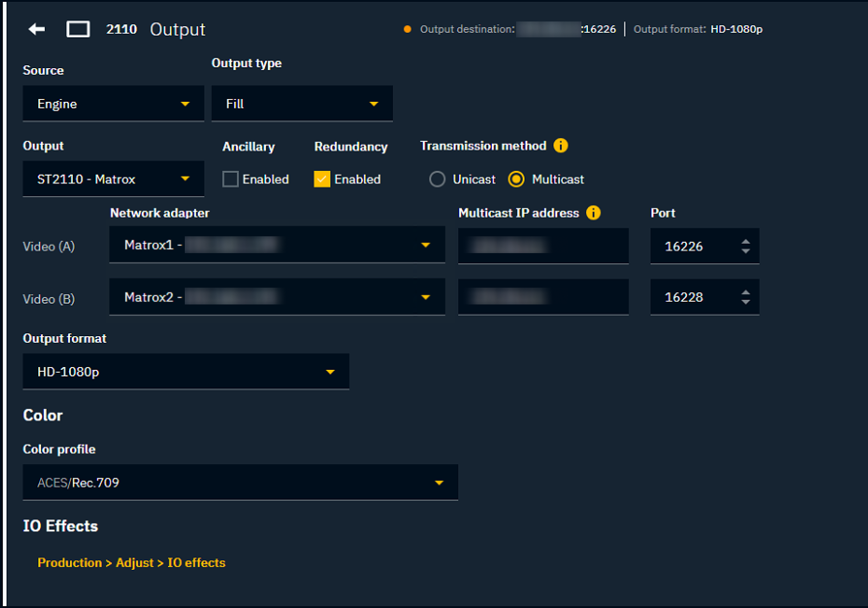Disable the Redundancy checkbox
Screen dimensions: 868x608
pos(322,179)
